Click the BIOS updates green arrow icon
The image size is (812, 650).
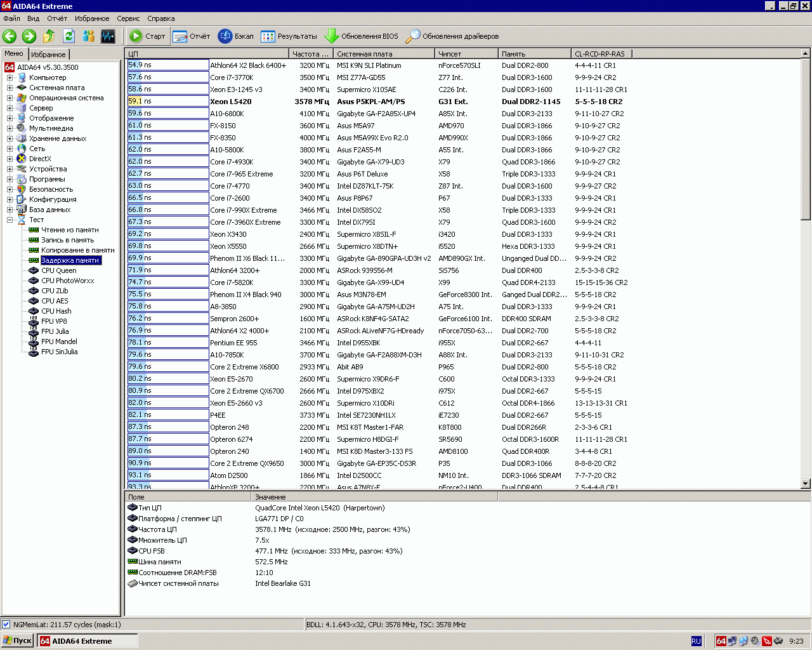[331, 36]
